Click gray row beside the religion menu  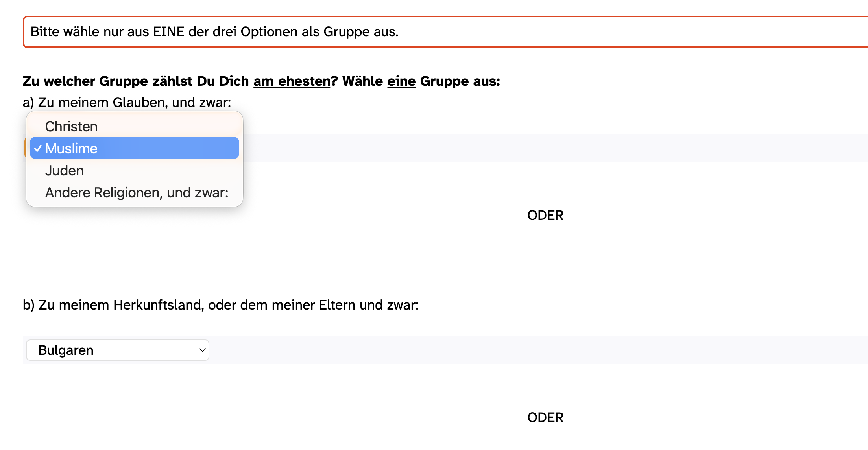pyautogui.click(x=512, y=148)
